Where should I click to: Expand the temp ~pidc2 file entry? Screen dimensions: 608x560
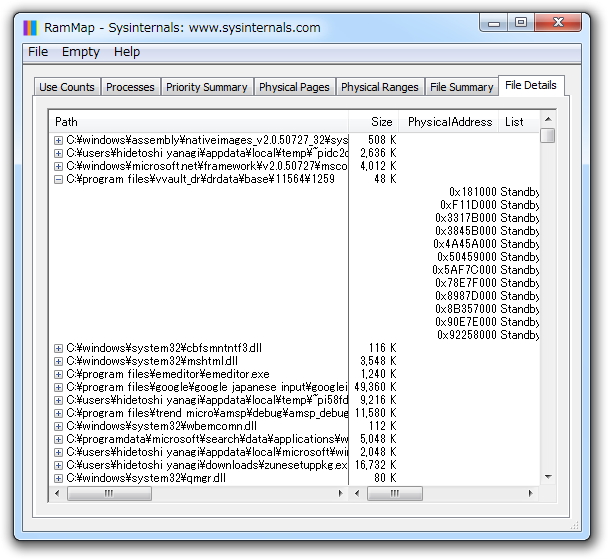pos(58,153)
